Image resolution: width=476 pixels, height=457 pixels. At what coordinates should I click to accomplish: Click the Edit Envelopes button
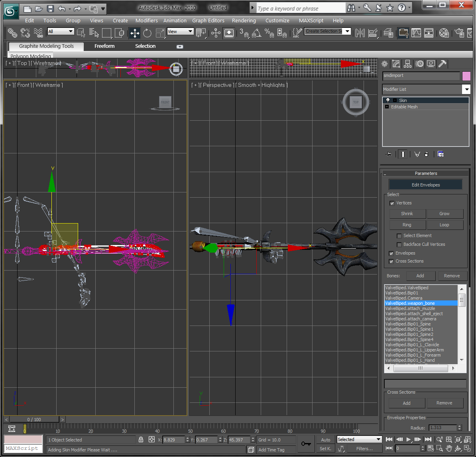click(x=425, y=185)
